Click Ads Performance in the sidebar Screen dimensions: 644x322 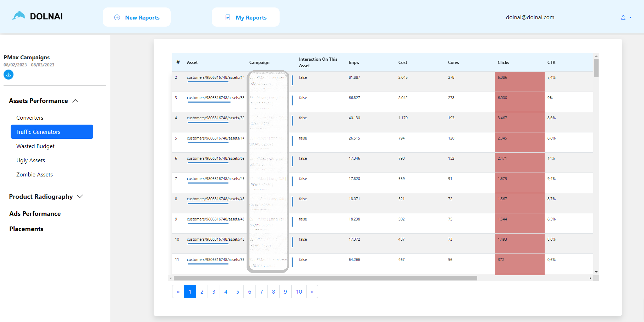pos(35,213)
